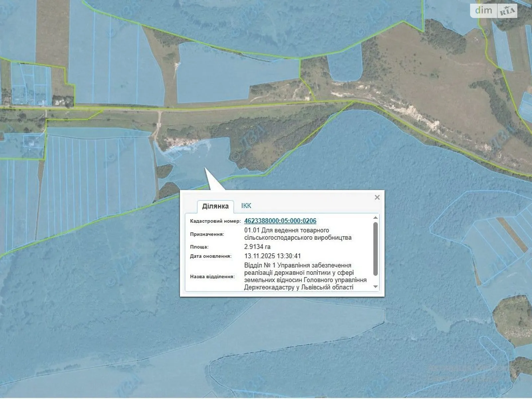Click the update date 13.11.2025 13:30:41
The image size is (532, 399).
[272, 256]
